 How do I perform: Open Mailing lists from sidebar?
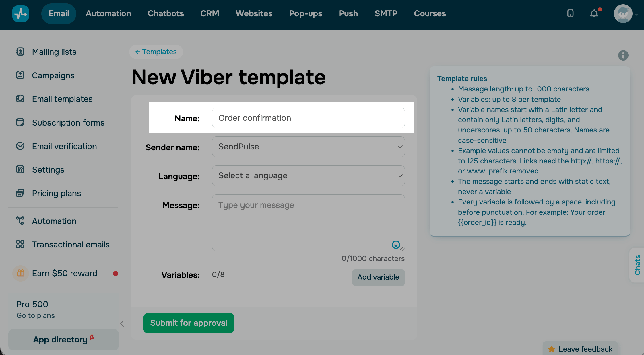(54, 52)
